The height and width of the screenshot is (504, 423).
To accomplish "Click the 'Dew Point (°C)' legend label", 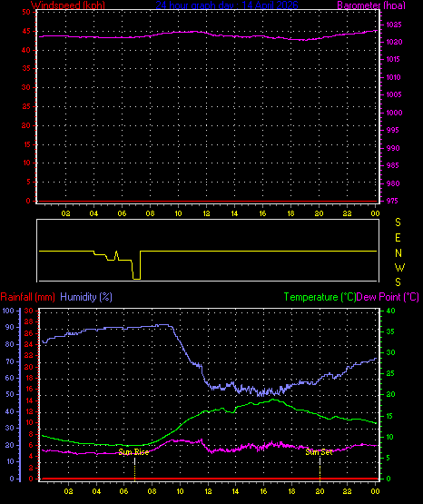I will pos(388,297).
